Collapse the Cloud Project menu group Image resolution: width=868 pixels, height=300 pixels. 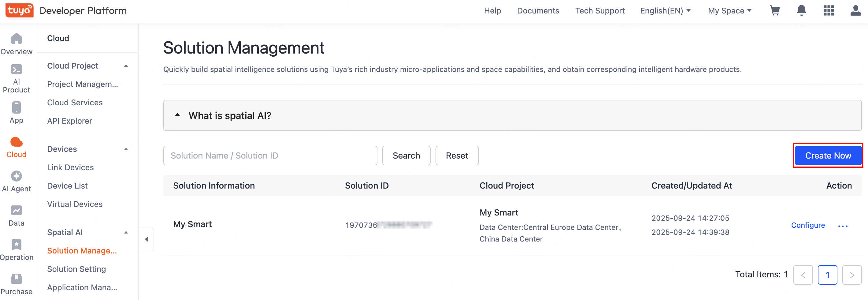click(x=126, y=66)
